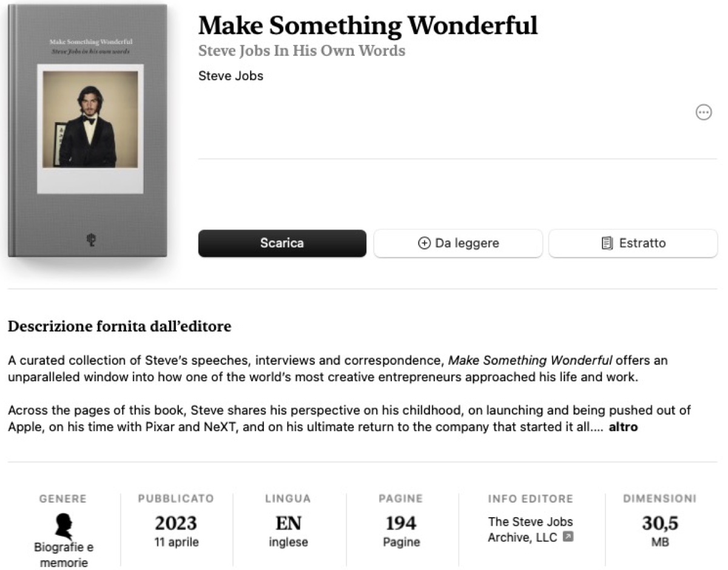This screenshot has height=570, width=728.
Task: Open the Steve Jobs author link
Action: 231,76
